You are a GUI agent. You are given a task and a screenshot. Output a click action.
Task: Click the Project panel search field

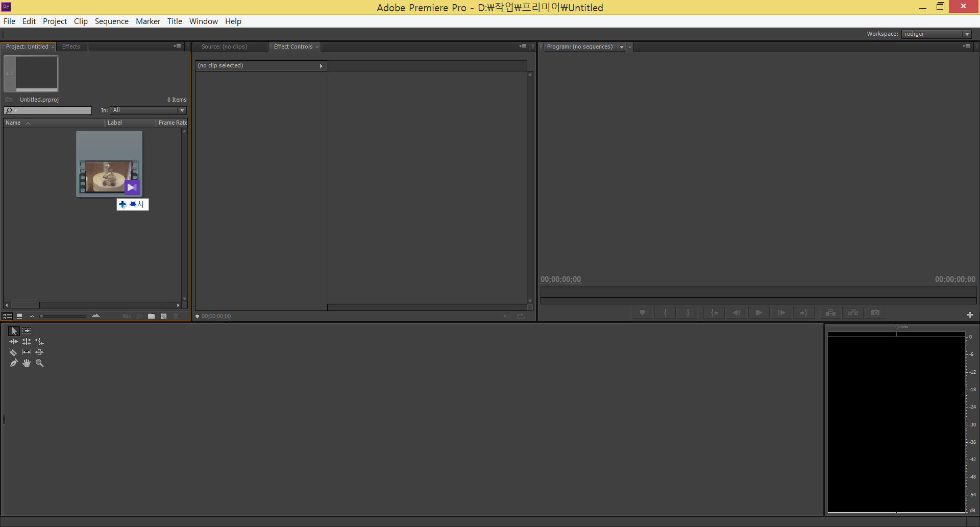(48, 110)
